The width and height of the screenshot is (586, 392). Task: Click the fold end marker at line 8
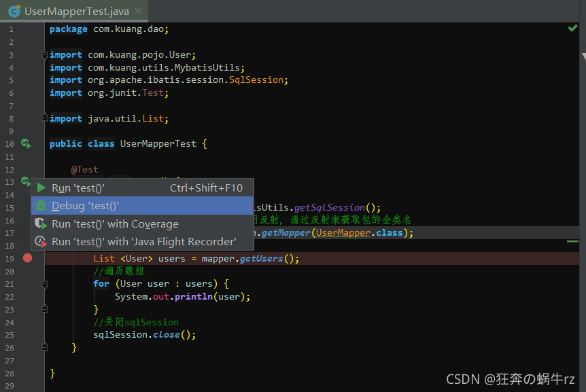[44, 118]
